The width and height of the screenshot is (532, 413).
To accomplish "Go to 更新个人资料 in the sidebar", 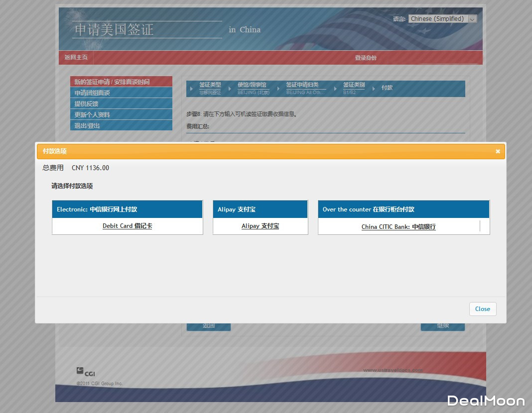I will click(x=121, y=114).
